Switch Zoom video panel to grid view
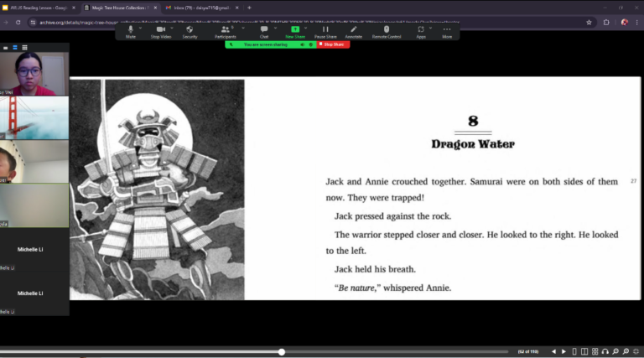Image resolution: width=644 pixels, height=358 pixels. click(x=24, y=48)
